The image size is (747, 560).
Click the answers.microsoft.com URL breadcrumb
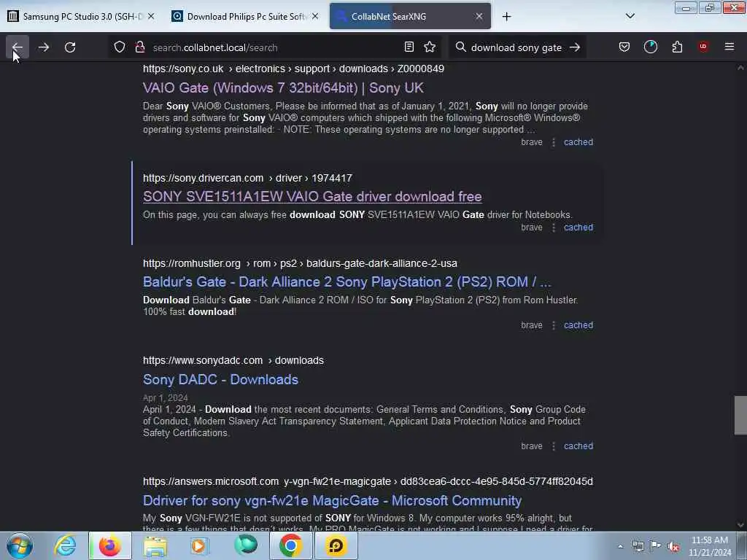tap(368, 481)
